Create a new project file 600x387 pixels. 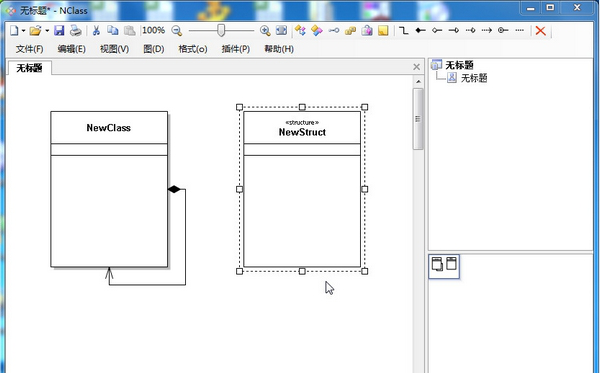coord(14,30)
